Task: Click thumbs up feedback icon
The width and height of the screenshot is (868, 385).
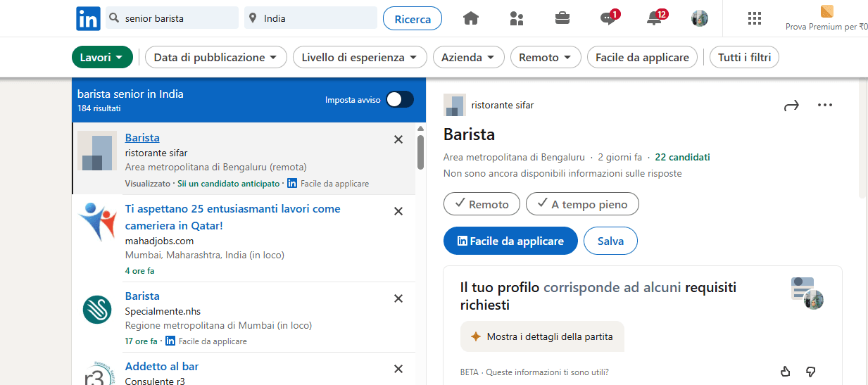Action: coord(786,372)
